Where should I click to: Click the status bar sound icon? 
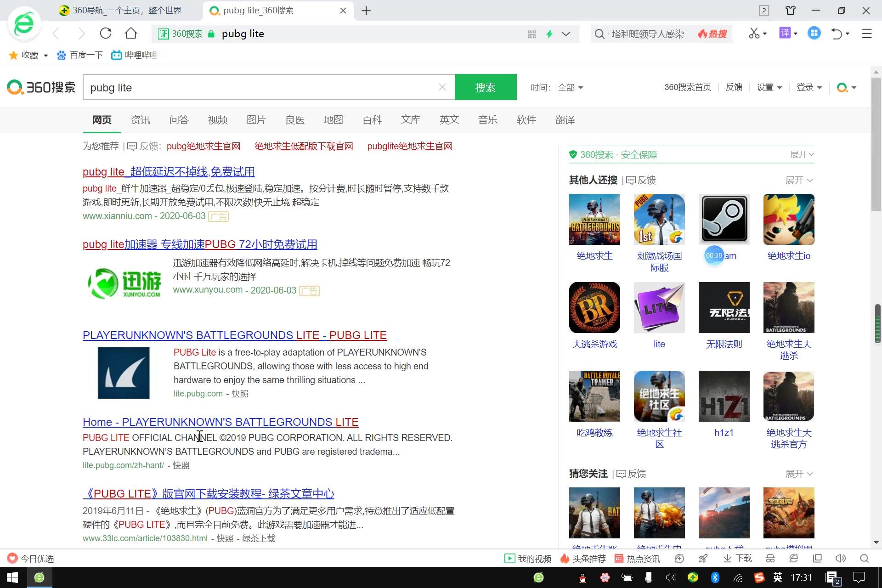point(840,559)
